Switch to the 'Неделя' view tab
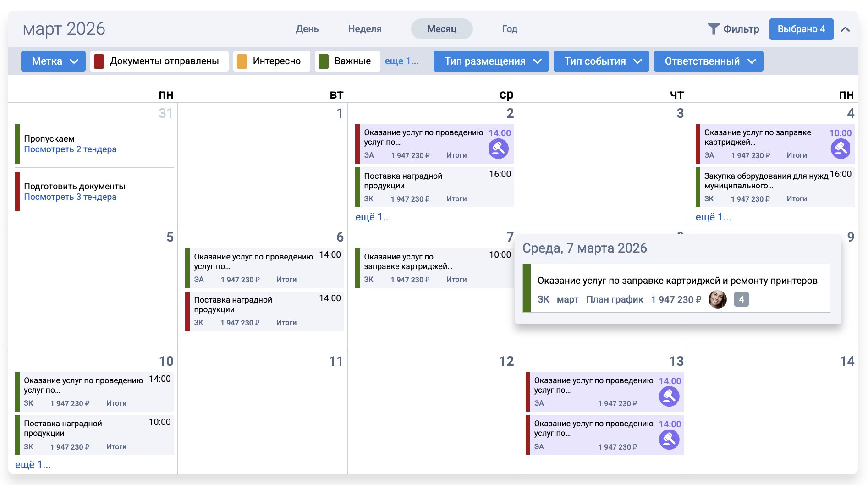The height and width of the screenshot is (485, 868). pos(365,29)
